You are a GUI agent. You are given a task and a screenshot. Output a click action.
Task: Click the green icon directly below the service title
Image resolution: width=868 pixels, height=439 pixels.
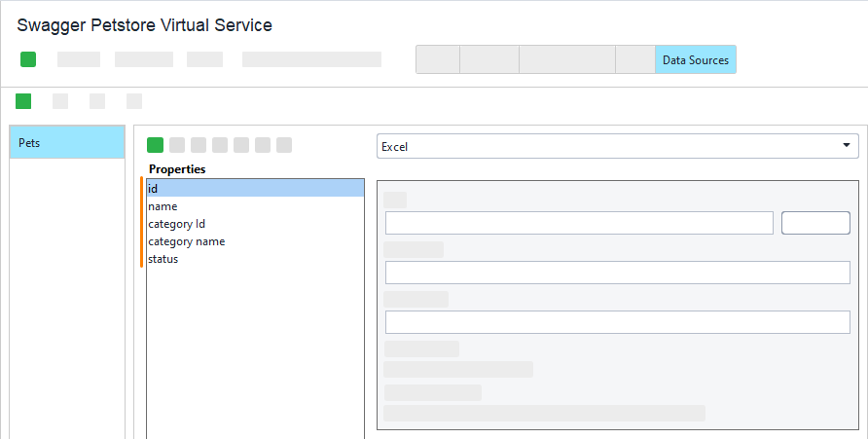(28, 59)
